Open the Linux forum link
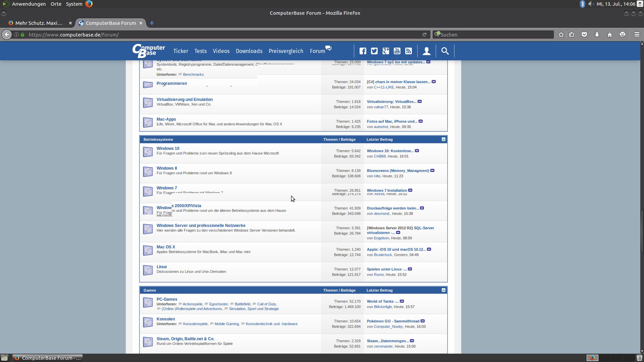The width and height of the screenshot is (644, 362). pos(162,267)
